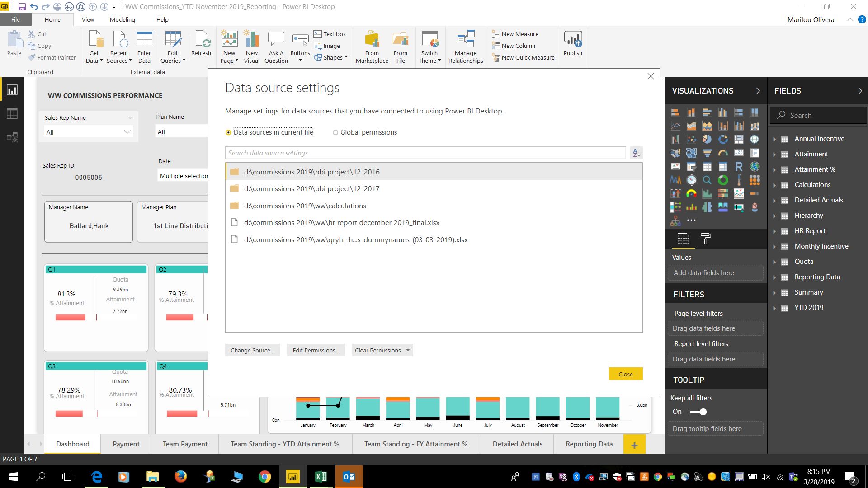
Task: Switch to the Payment page tab
Action: coord(126,444)
